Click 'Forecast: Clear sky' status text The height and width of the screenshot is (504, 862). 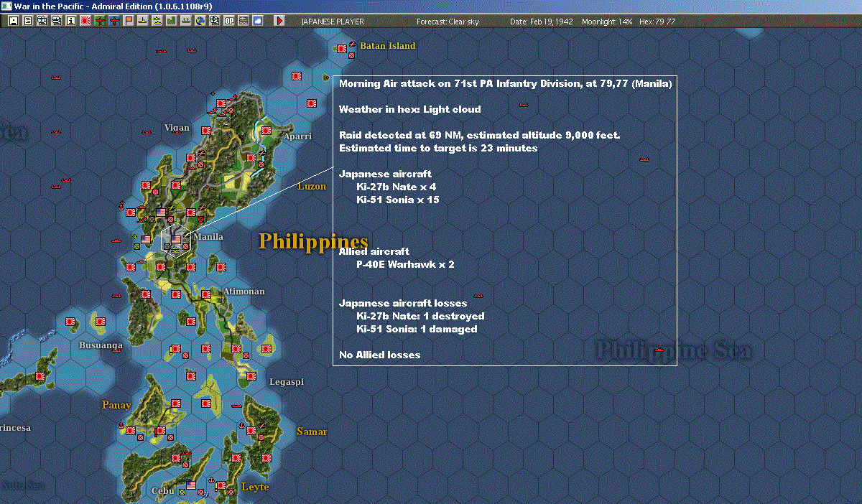448,22
